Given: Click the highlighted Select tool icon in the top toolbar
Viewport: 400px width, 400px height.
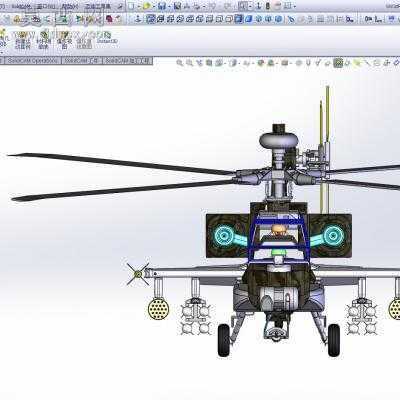Looking at the screenshot, I should [x=243, y=6].
